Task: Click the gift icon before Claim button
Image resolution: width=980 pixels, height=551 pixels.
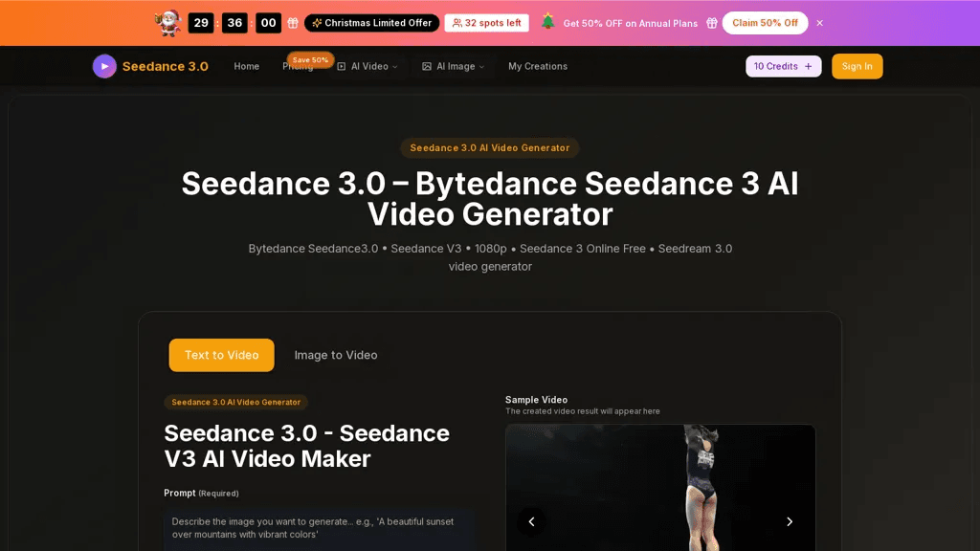Action: pyautogui.click(x=711, y=23)
